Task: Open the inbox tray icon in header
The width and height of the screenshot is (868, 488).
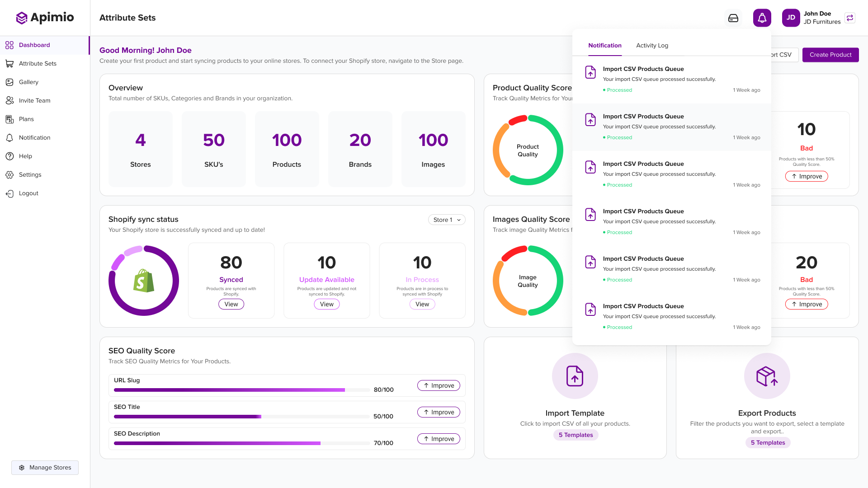Action: 733,18
